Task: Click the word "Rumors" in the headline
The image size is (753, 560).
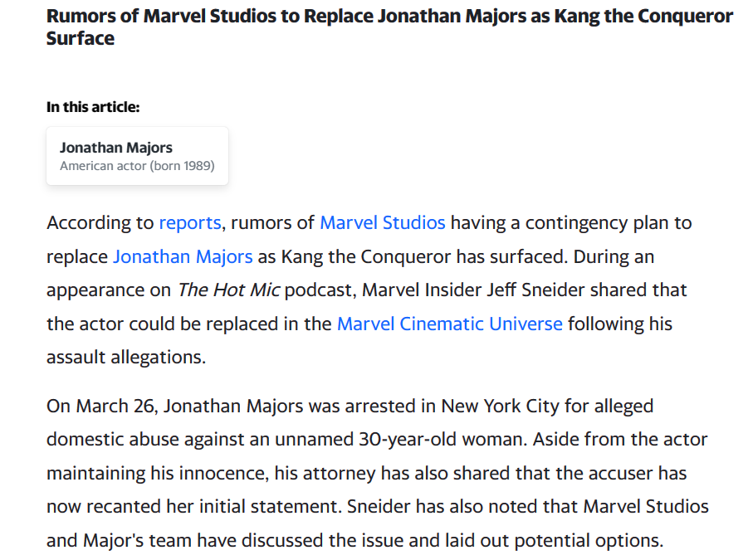Action: tap(81, 16)
